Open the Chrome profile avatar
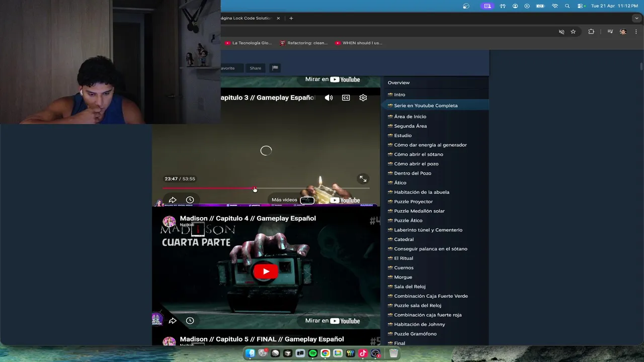The height and width of the screenshot is (362, 644). (x=623, y=32)
